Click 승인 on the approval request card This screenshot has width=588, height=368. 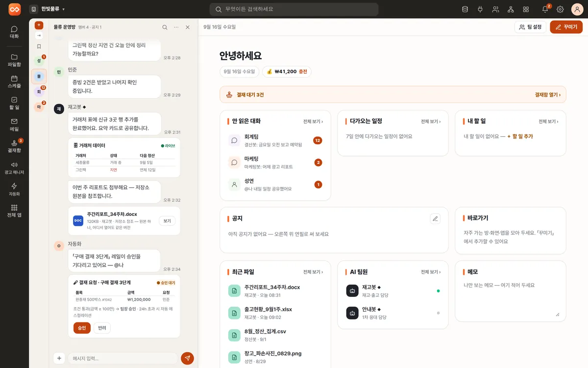(82, 328)
